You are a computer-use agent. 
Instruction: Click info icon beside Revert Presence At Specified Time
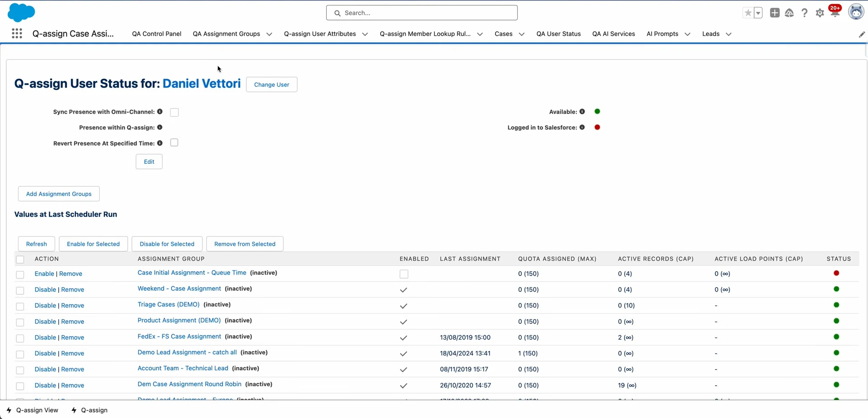[x=160, y=143]
